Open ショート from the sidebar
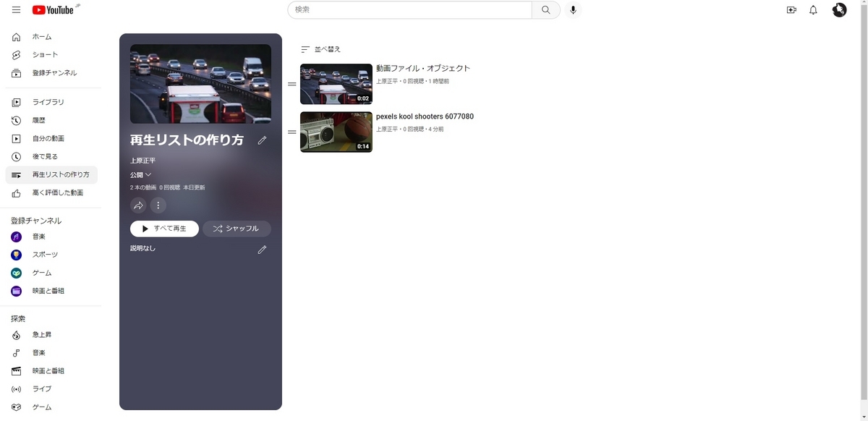The height and width of the screenshot is (421, 868). (44, 54)
